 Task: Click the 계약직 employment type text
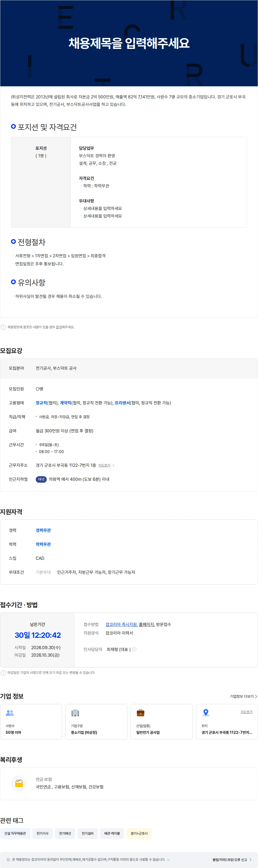(65, 403)
